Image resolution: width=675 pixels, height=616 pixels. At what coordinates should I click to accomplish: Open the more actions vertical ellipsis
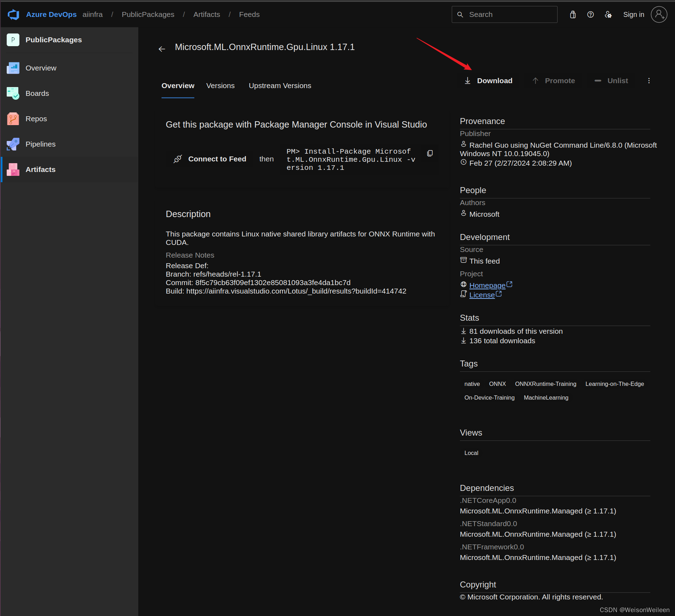point(649,81)
